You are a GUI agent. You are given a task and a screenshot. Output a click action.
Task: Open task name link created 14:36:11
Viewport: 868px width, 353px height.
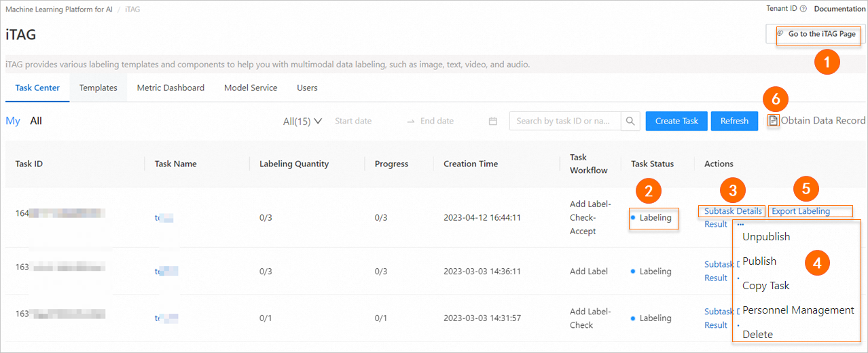[x=166, y=272]
